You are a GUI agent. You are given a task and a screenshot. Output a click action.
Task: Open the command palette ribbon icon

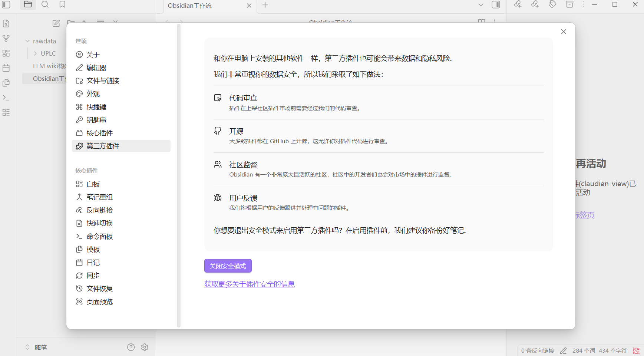pos(6,98)
